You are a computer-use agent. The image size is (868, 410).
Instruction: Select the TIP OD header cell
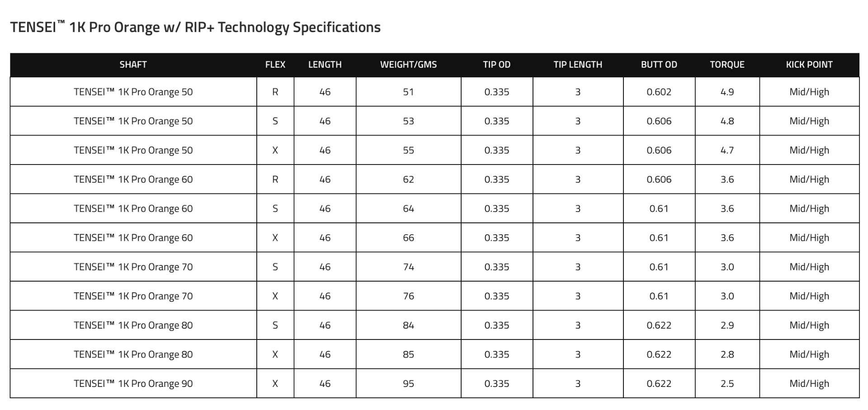497,65
